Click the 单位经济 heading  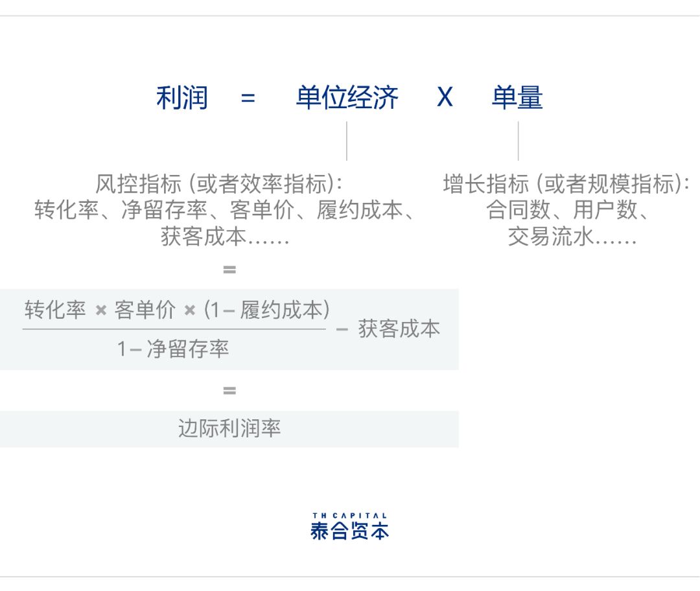[x=347, y=97]
